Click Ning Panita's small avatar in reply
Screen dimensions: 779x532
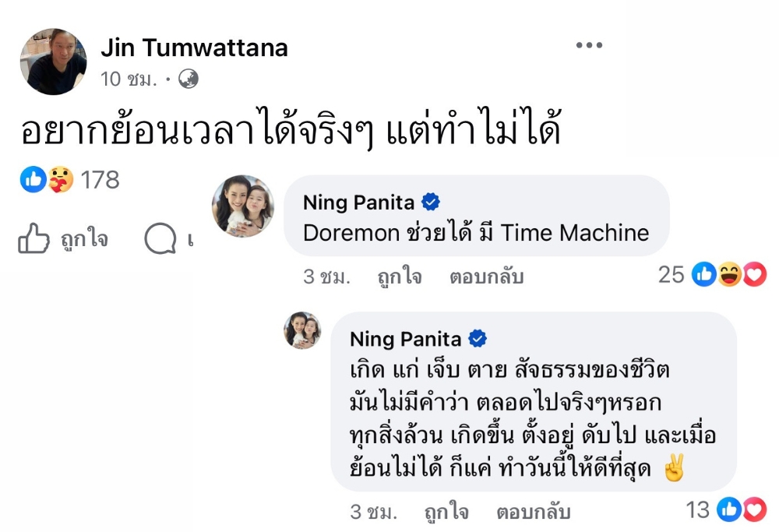(x=302, y=329)
